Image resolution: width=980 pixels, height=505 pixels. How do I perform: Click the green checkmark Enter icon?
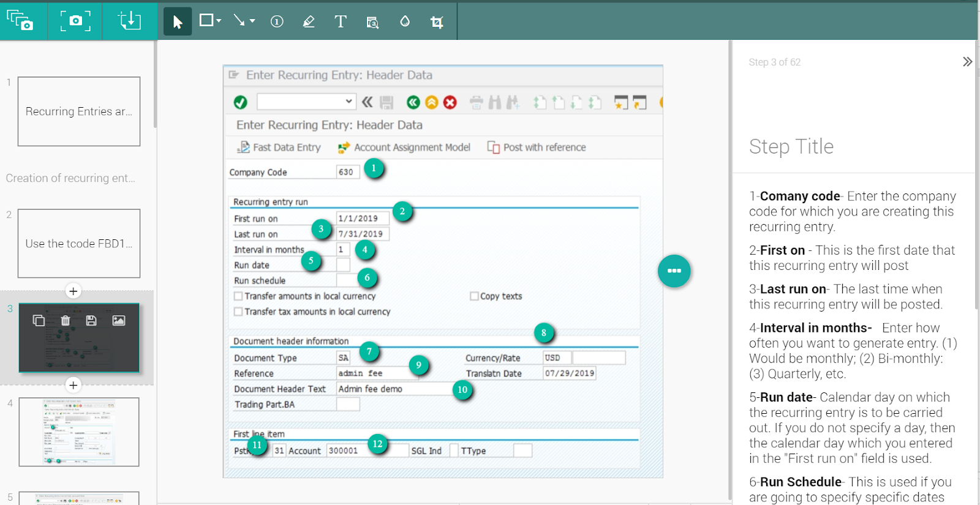pyautogui.click(x=241, y=102)
